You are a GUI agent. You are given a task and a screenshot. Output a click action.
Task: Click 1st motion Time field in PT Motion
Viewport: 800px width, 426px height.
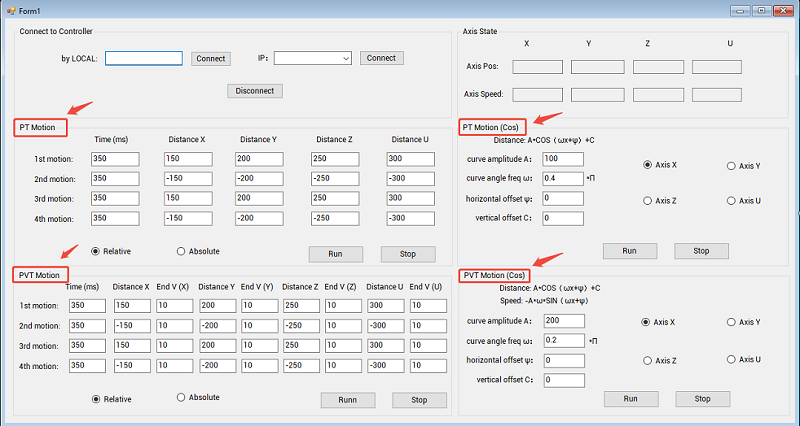(115, 160)
